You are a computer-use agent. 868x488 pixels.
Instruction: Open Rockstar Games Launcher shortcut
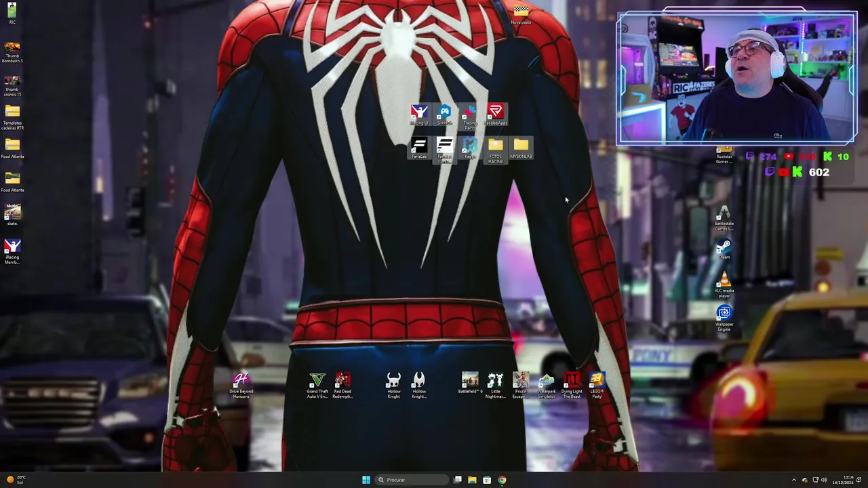[724, 155]
